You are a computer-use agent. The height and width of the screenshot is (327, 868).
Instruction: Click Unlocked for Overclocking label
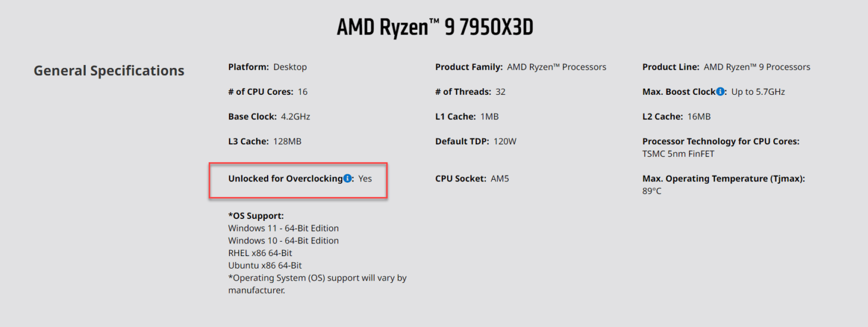[x=286, y=178]
